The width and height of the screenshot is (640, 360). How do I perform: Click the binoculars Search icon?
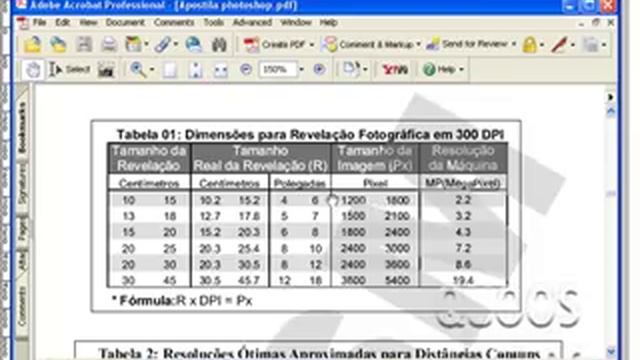tap(219, 44)
